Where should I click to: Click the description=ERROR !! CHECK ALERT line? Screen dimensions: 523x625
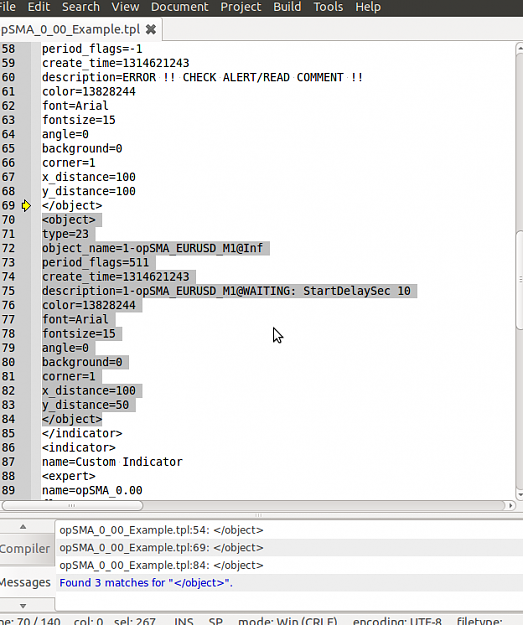click(203, 77)
